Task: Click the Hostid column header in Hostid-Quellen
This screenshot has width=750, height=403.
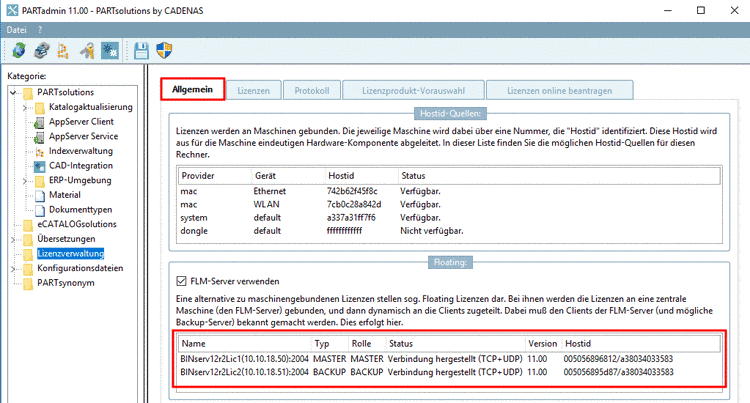Action: [x=362, y=175]
